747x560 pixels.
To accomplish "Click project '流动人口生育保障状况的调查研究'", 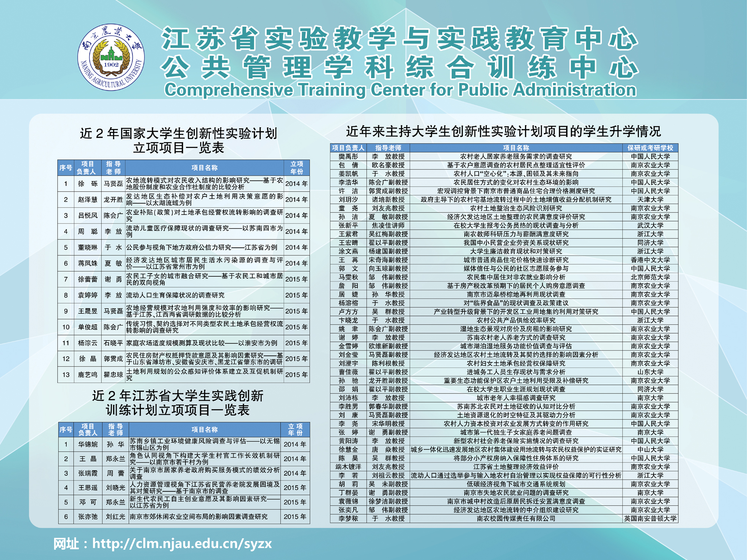I will click(x=175, y=295).
